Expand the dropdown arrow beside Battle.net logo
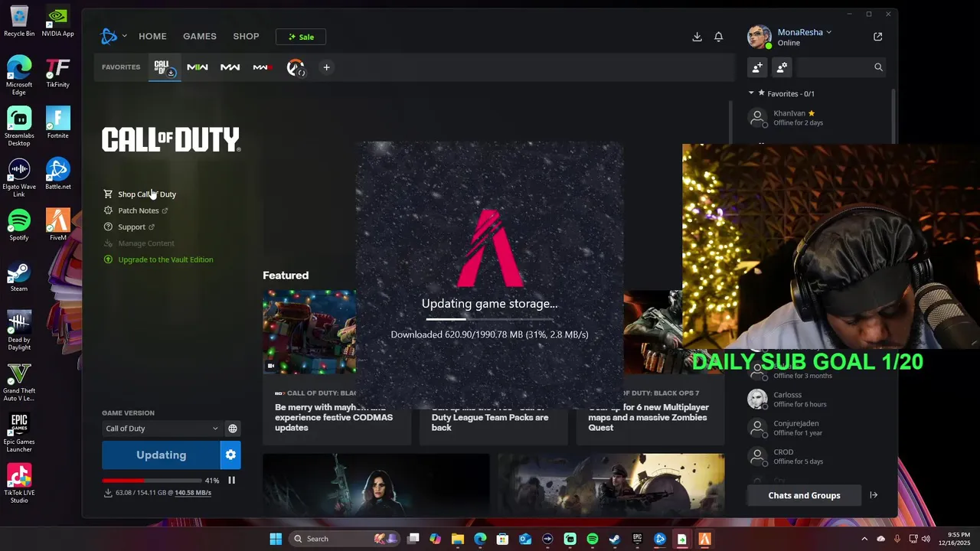 [x=124, y=36]
